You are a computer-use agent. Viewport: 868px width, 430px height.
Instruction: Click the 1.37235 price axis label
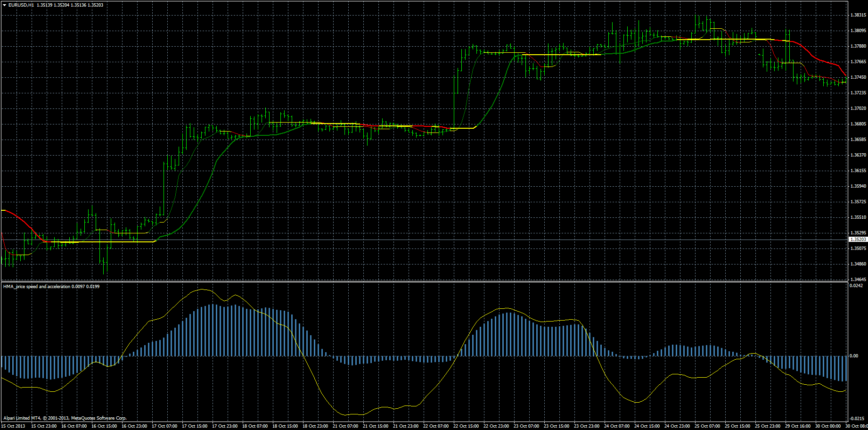coord(858,93)
